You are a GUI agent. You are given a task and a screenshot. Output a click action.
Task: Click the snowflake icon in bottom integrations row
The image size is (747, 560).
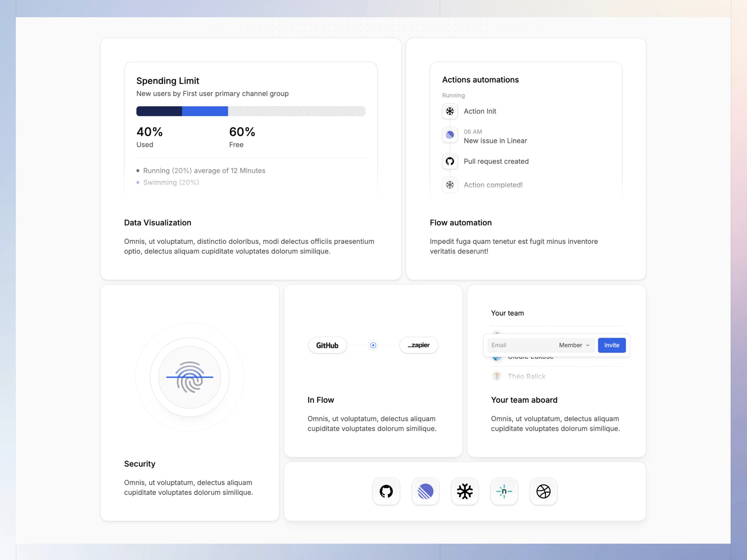(465, 491)
